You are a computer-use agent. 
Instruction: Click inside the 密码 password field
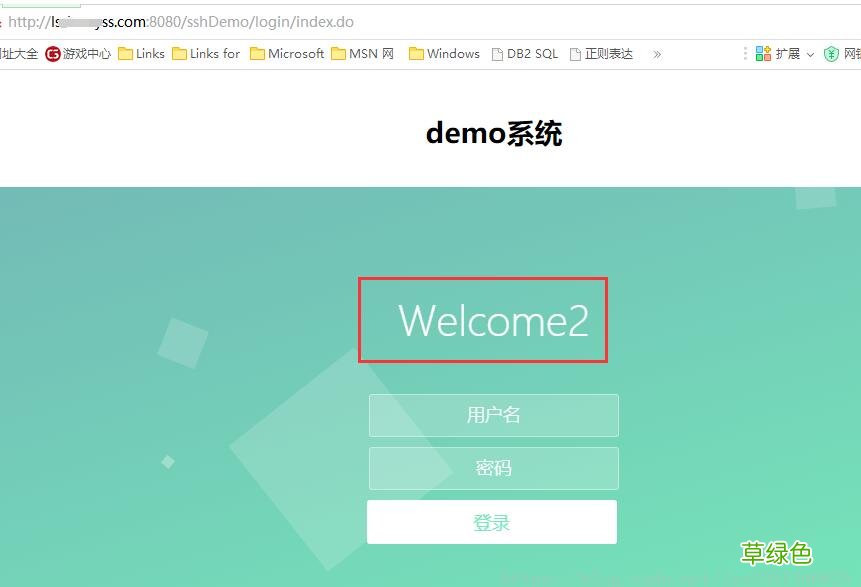tap(493, 468)
